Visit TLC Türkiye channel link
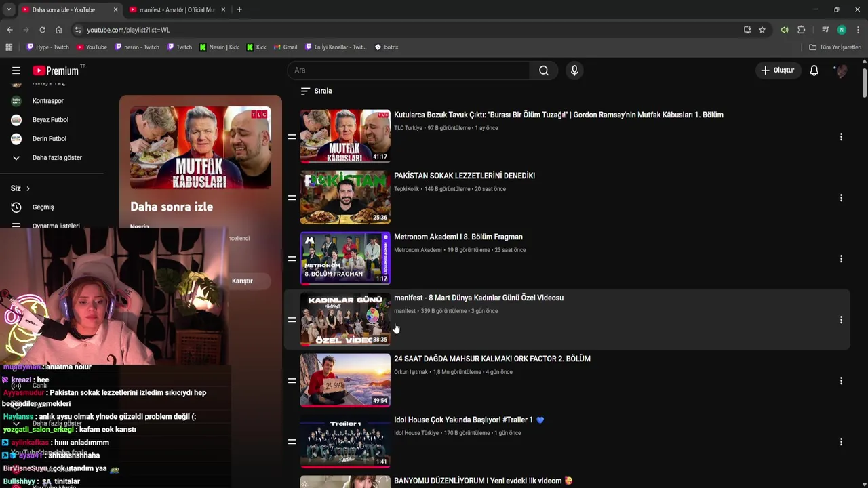 point(408,128)
